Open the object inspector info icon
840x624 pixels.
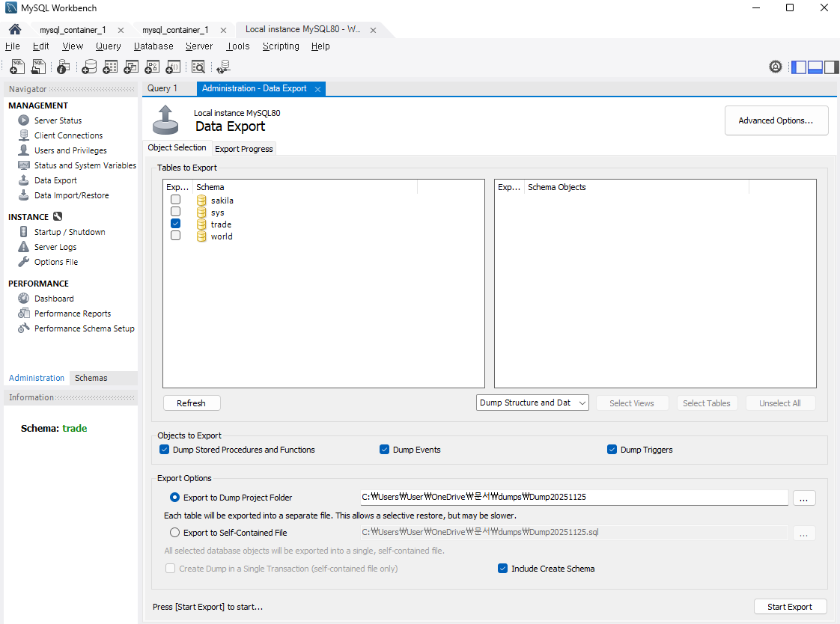63,67
